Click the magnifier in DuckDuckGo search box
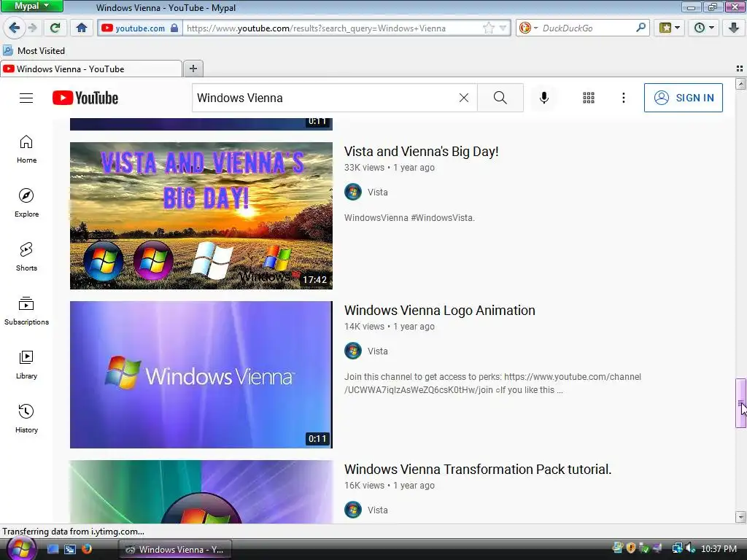This screenshot has height=560, width=747. [x=640, y=28]
